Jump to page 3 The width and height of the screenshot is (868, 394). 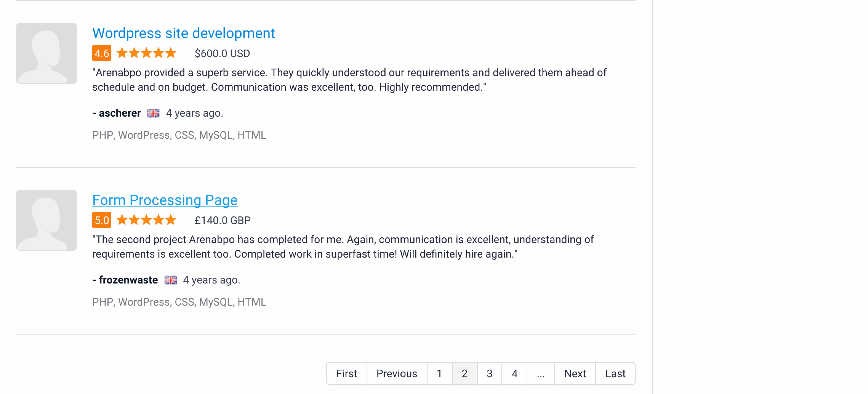pos(489,373)
